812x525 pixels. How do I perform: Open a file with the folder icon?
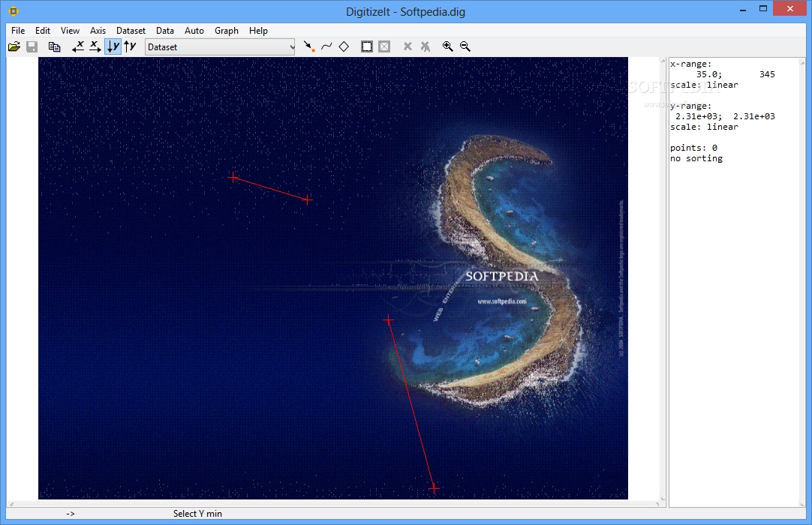pyautogui.click(x=14, y=46)
